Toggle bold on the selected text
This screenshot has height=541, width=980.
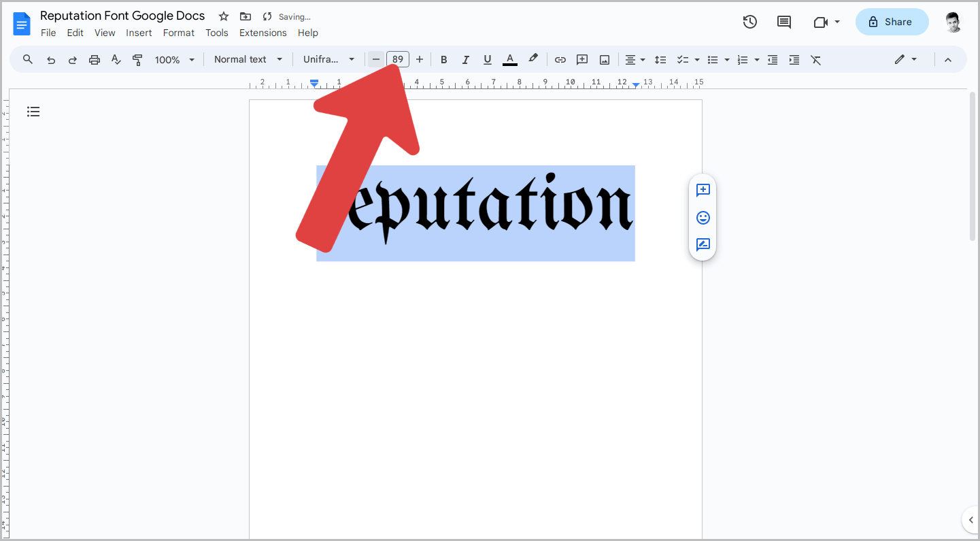coord(443,59)
